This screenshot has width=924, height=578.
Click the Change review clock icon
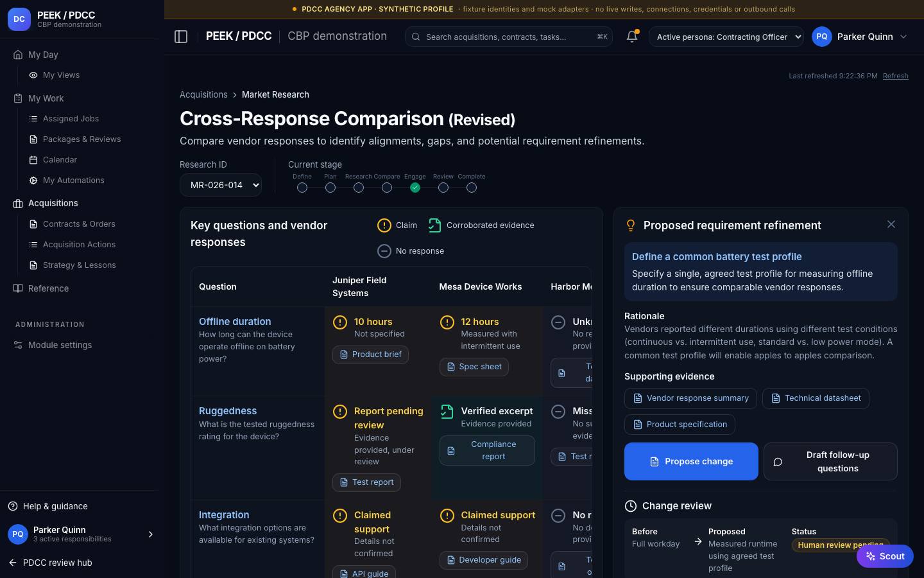631,506
